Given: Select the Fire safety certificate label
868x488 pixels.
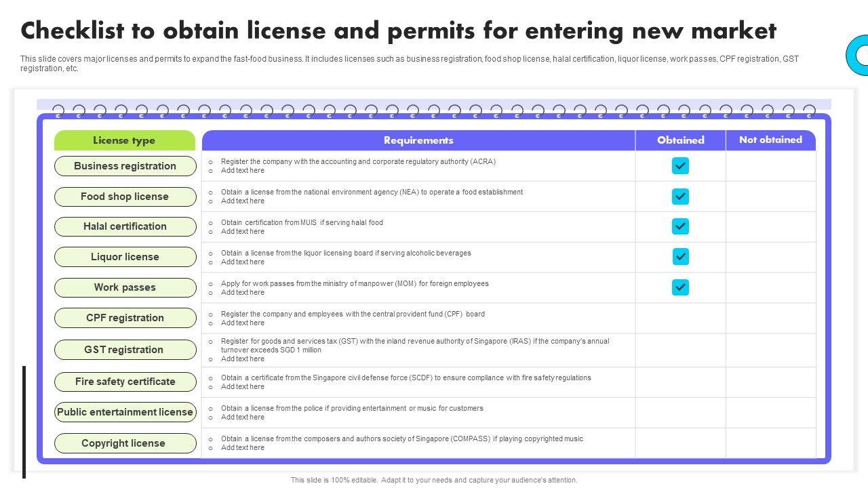Looking at the screenshot, I should 125,382.
